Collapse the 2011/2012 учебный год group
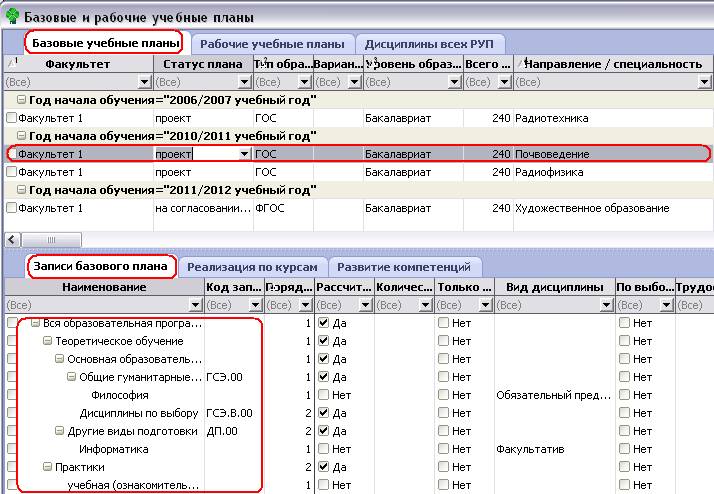Image resolution: width=714 pixels, height=494 pixels. coord(21,189)
